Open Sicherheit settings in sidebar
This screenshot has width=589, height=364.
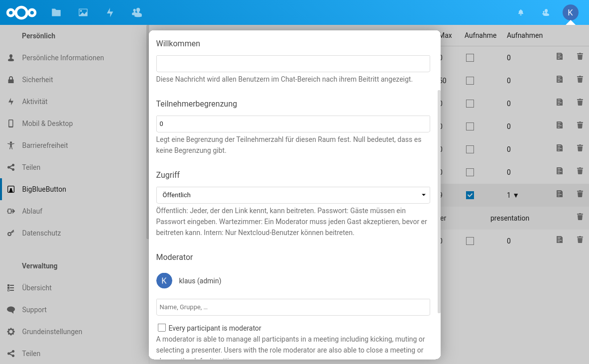(37, 80)
